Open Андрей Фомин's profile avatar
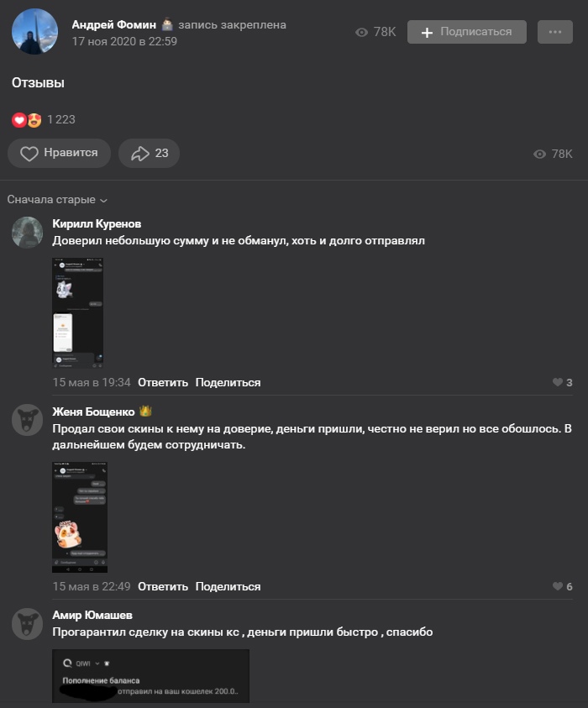The height and width of the screenshot is (708, 588). pos(34,32)
